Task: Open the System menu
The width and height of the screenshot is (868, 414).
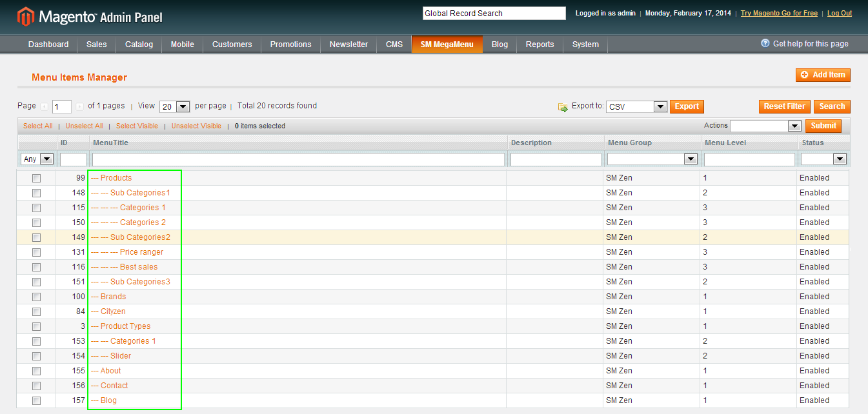Action: 585,44
